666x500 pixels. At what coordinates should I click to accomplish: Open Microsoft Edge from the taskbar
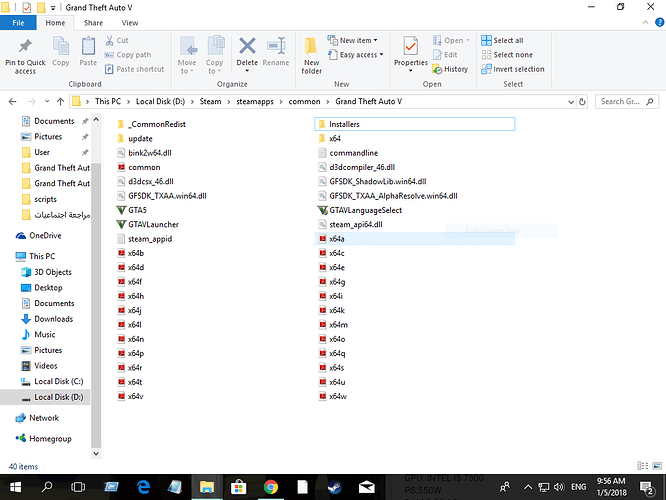[144, 487]
